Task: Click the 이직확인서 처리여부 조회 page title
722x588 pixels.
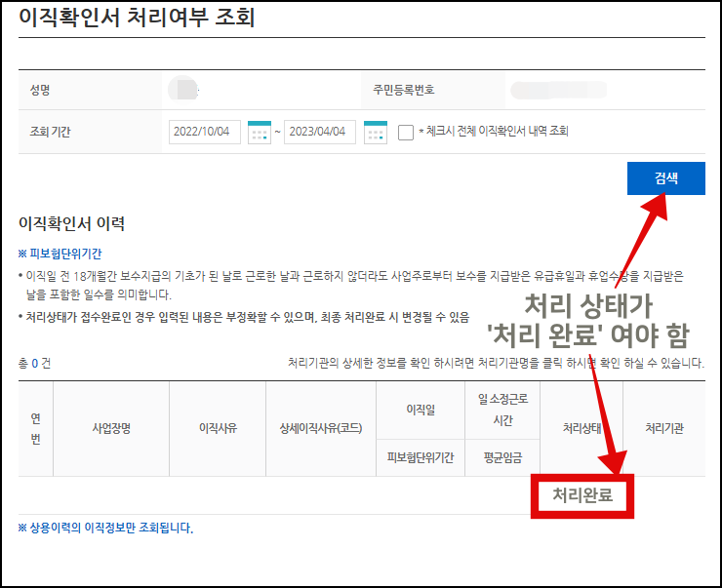Action: point(137,18)
